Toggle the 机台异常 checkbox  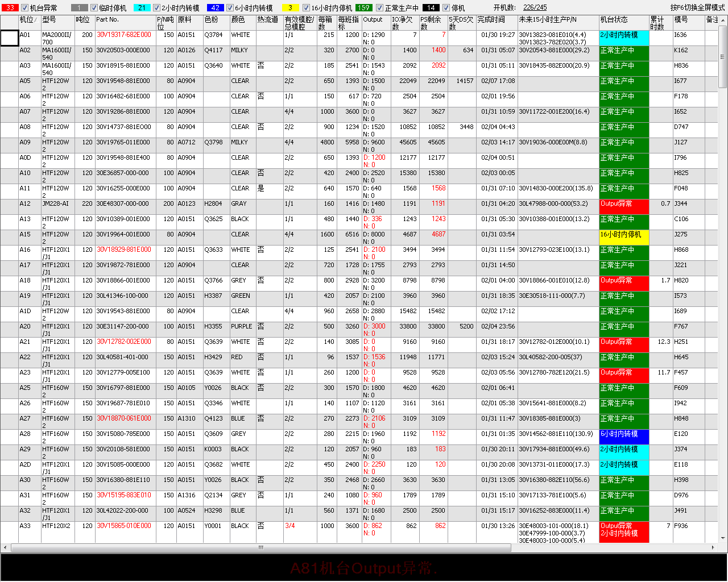pyautogui.click(x=24, y=8)
